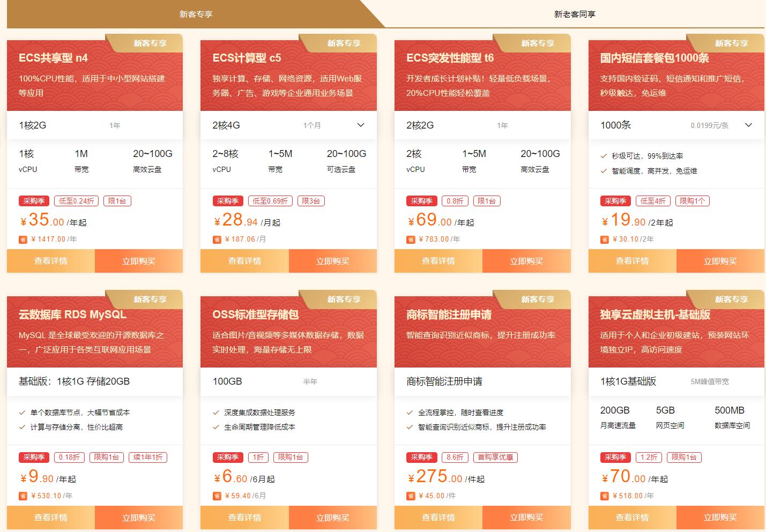Viewport: 766px width, 532px height.
Task: Open 1核2G spec selector for ECS共享型 n4
Action: click(x=95, y=125)
